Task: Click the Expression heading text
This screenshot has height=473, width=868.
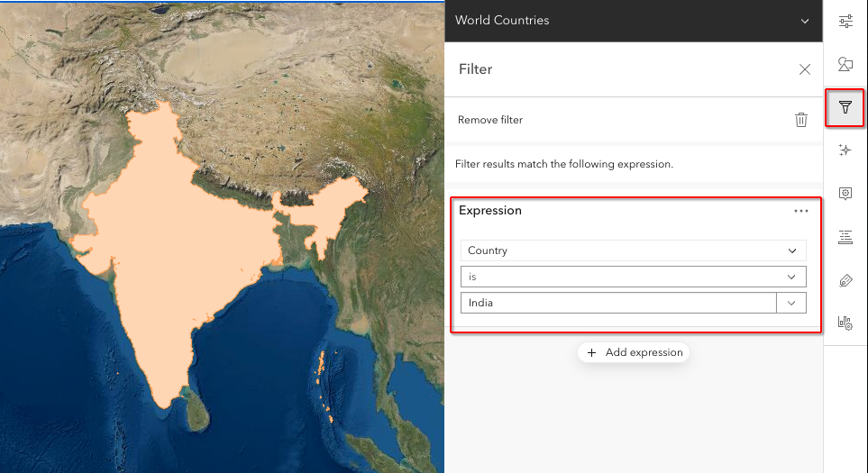Action: [x=490, y=210]
